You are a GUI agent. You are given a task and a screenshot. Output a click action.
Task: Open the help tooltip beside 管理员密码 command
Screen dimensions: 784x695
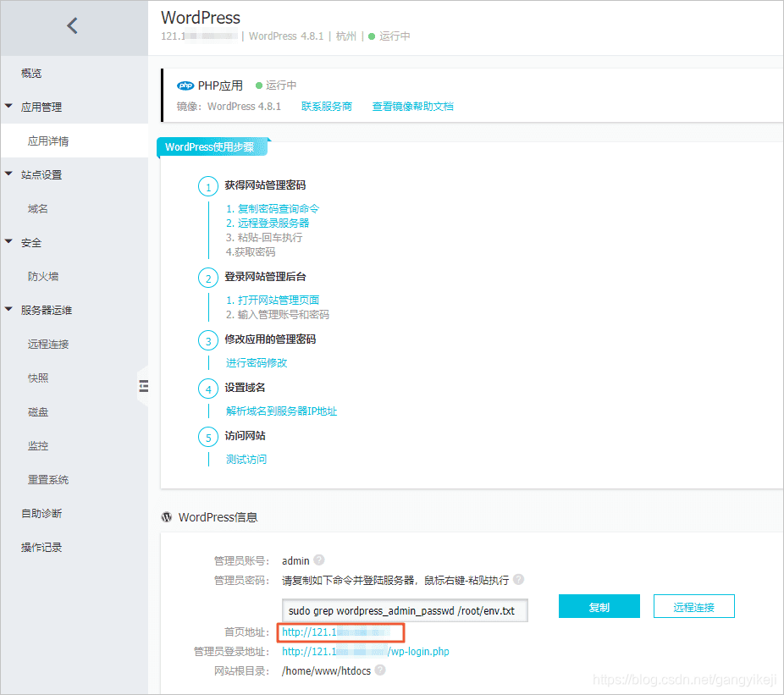tap(517, 580)
